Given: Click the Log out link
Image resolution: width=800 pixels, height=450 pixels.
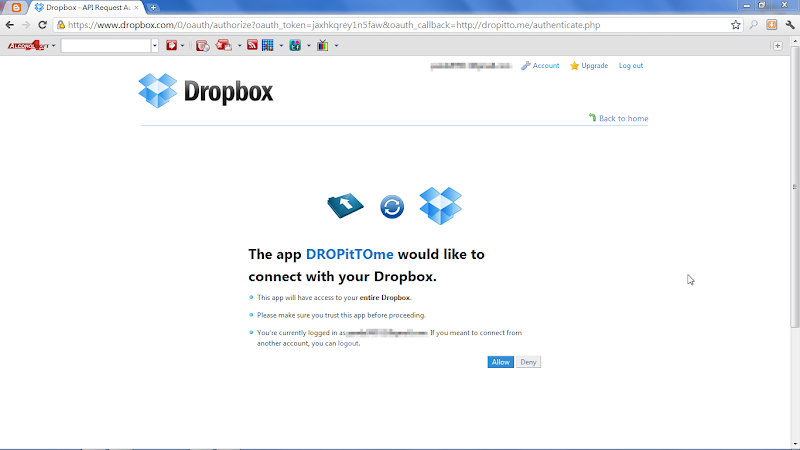Looking at the screenshot, I should (631, 65).
